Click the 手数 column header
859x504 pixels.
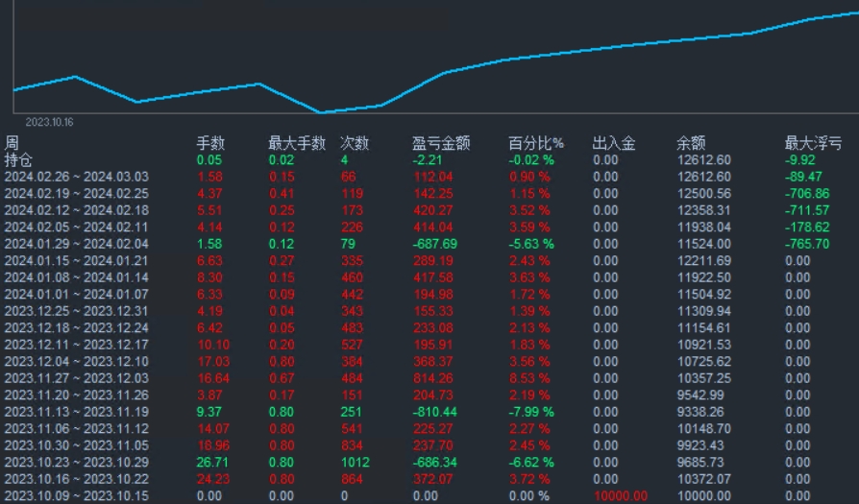coord(210,143)
